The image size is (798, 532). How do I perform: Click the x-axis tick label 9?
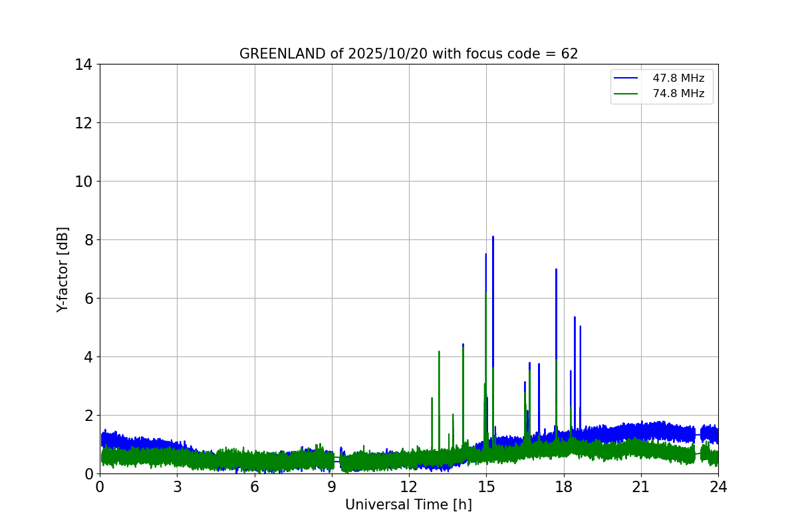332,487
